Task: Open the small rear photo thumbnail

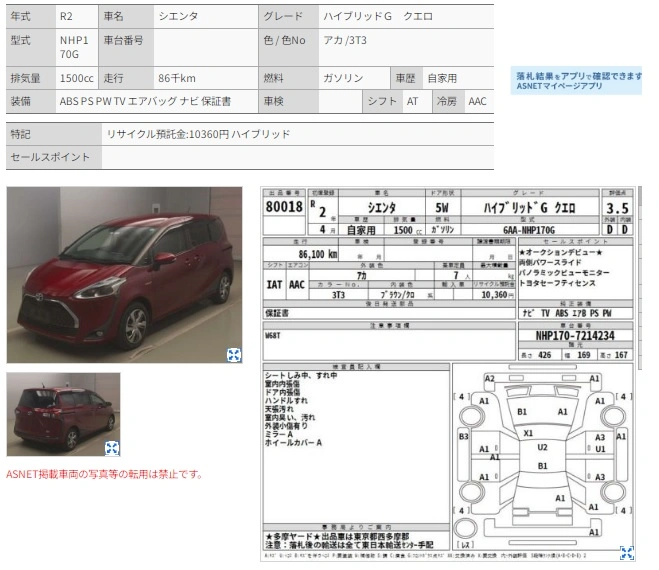Action: (63, 414)
